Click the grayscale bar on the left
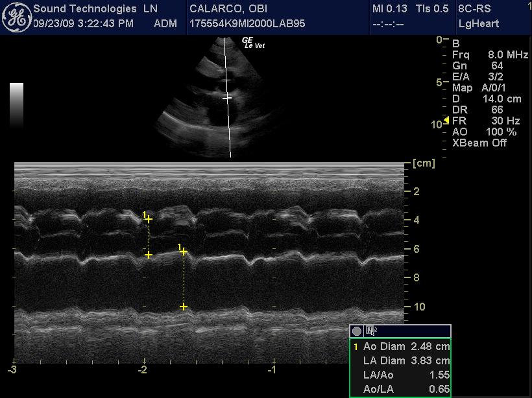Image resolution: width=532 pixels, height=398 pixels. pos(17,104)
